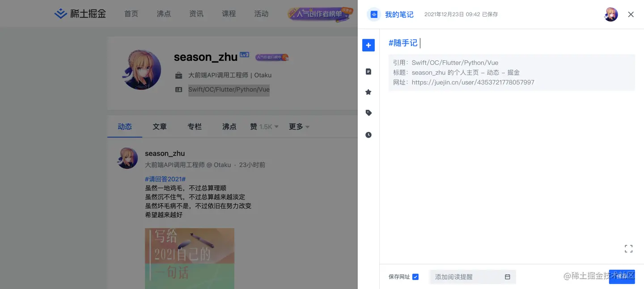This screenshot has height=289, width=644.
Task: Click the 保存 save button
Action: (x=622, y=276)
